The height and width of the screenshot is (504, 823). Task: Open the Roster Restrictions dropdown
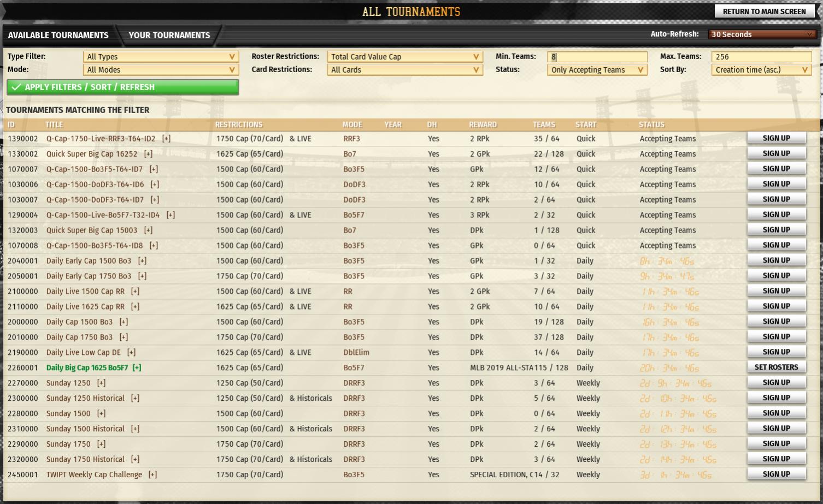point(404,56)
